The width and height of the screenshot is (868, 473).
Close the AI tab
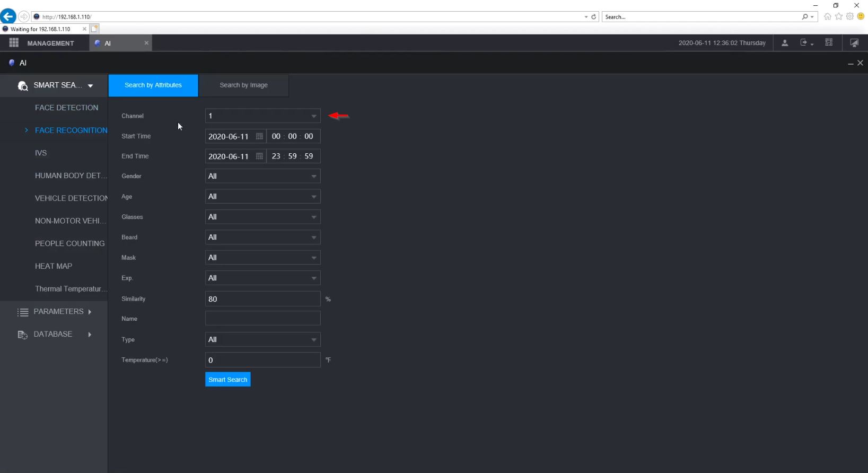click(x=146, y=43)
